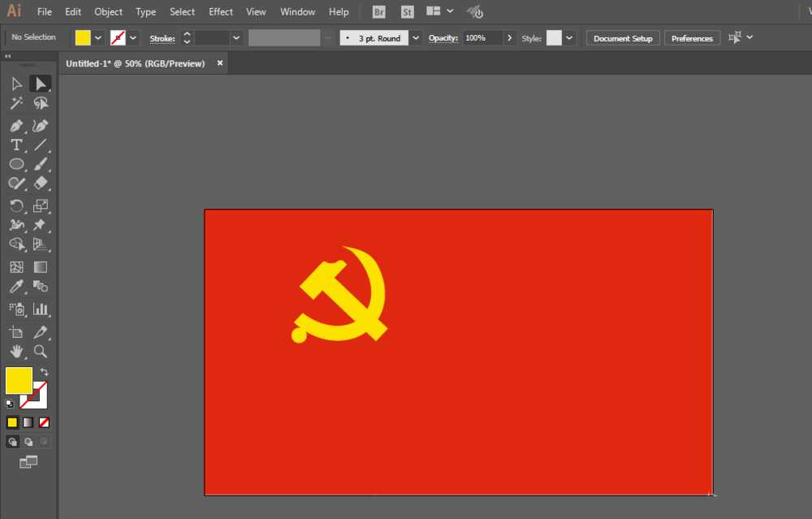Set the fill color to None

point(43,422)
